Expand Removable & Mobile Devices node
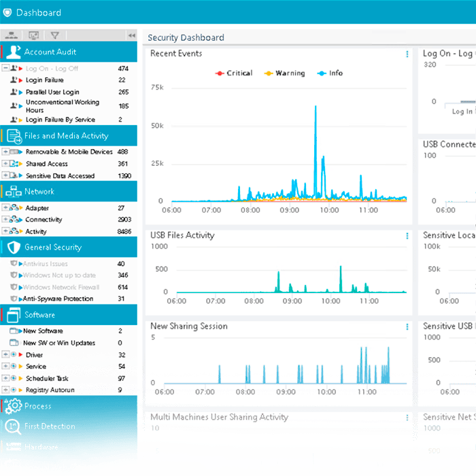The width and height of the screenshot is (476, 476). pyautogui.click(x=5, y=152)
